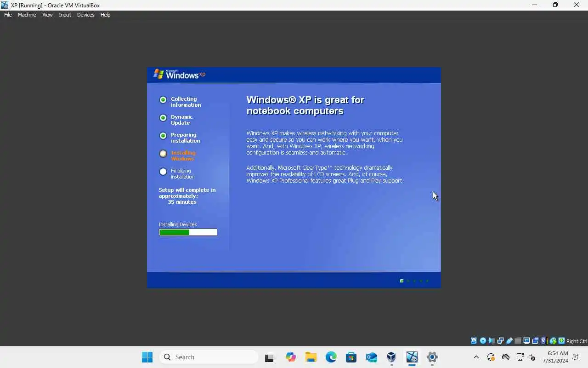The image size is (588, 368).
Task: Click the '35 minutes' remaining time text
Action: tap(182, 202)
